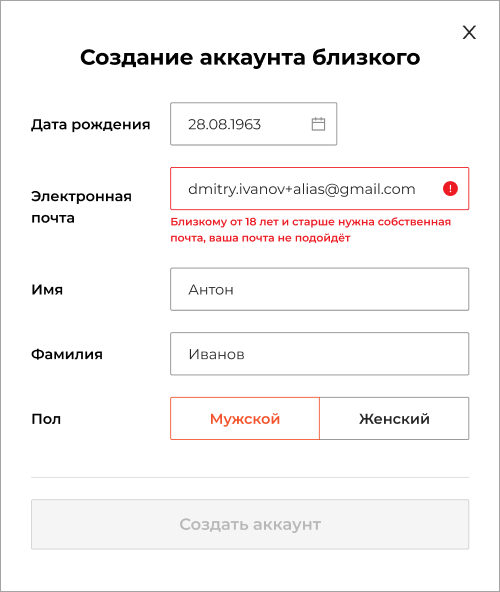Viewport: 500px width, 592px height.
Task: Select the Мужской gender option
Action: click(x=245, y=418)
